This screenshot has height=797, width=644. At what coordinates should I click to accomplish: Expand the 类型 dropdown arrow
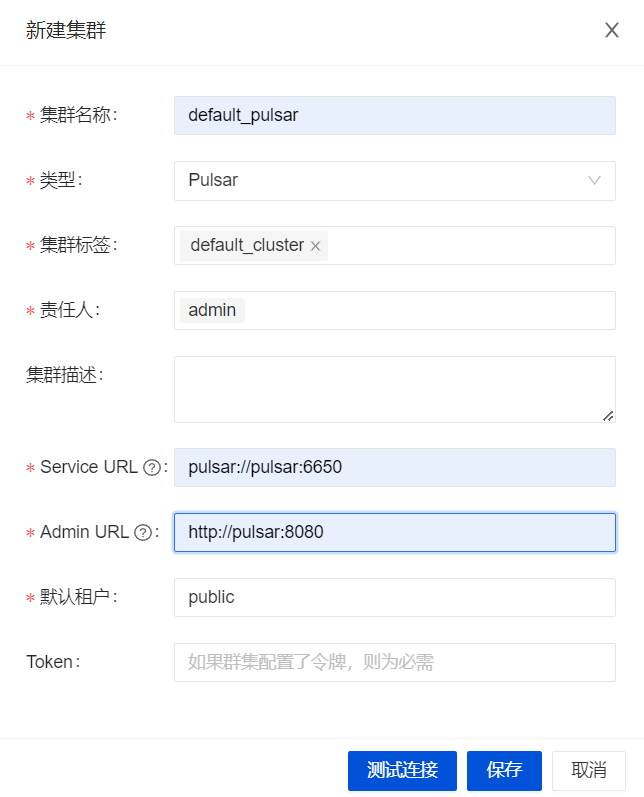pos(594,181)
